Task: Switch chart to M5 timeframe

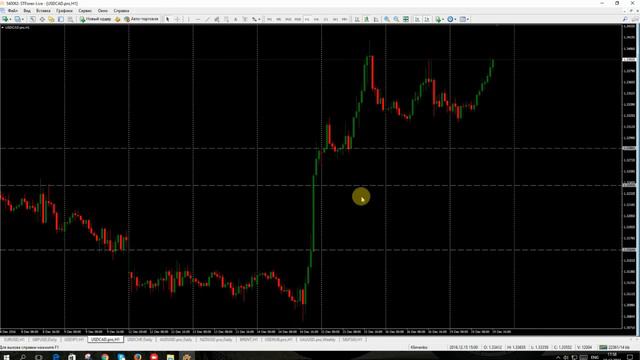Action: point(279,19)
